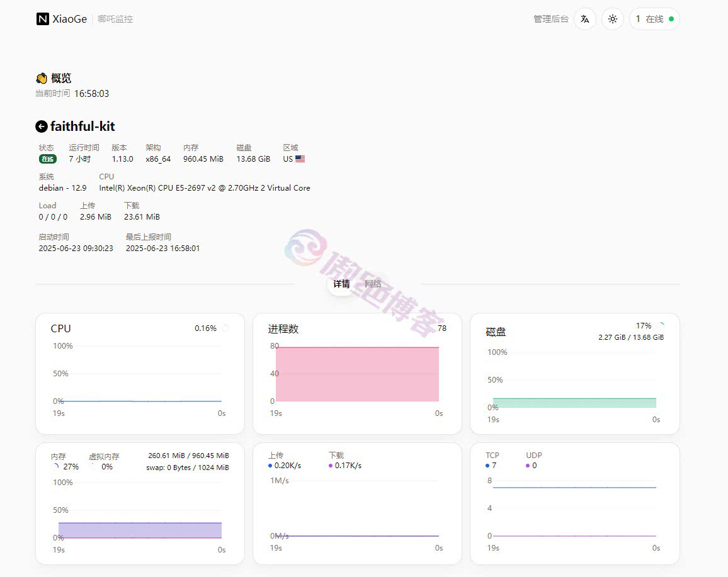Click the 1 在线 online status pill
The image size is (728, 577).
(655, 19)
